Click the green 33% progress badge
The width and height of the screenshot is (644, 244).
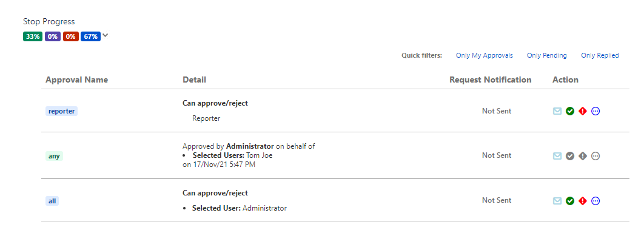(33, 36)
